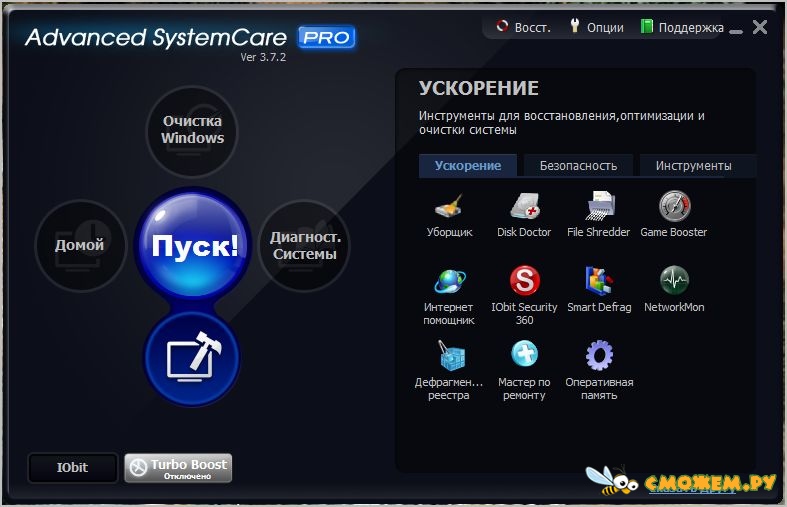Click the Восст. restore button
787x507 pixels.
tap(523, 27)
